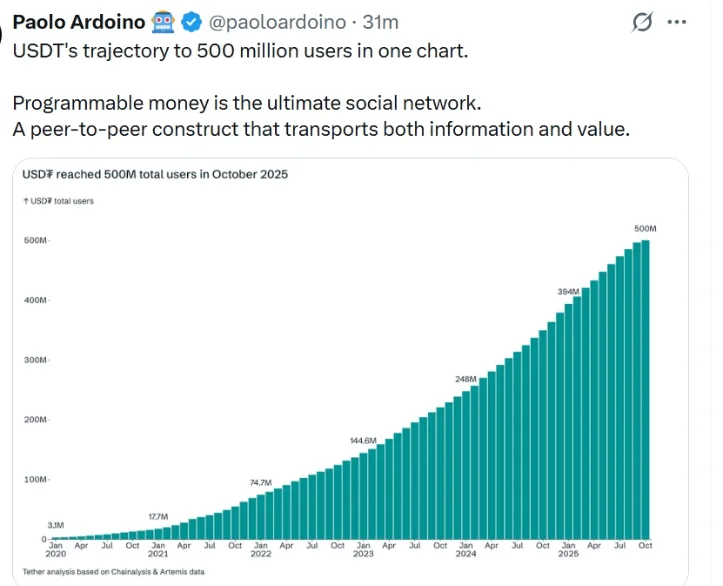Click the 300M y-axis tick label

click(x=35, y=360)
